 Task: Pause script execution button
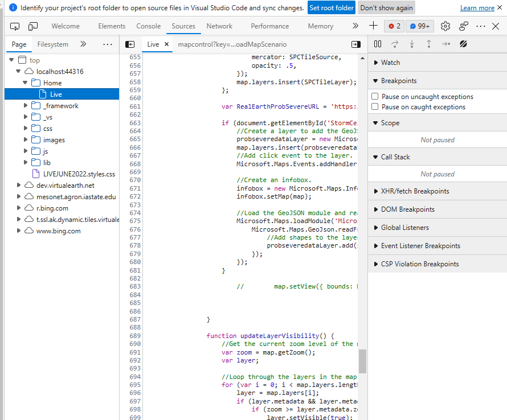[x=378, y=44]
